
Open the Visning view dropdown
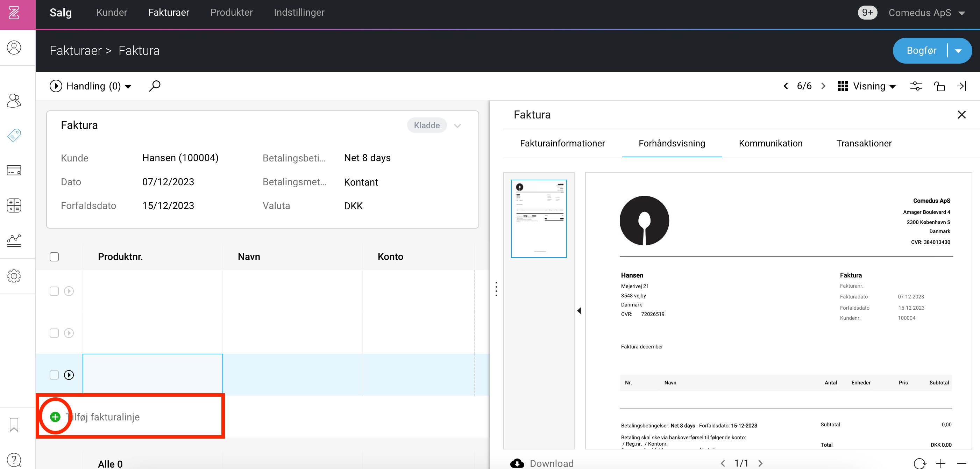click(867, 86)
